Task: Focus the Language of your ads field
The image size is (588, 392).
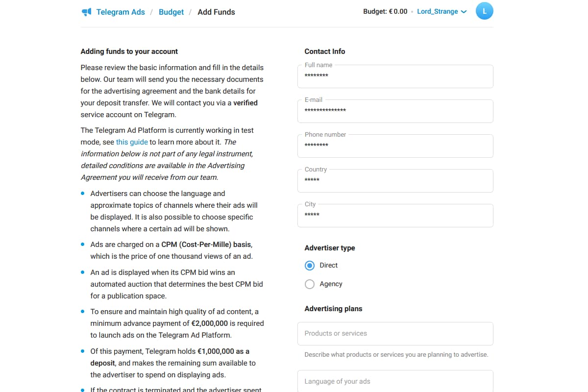Action: coord(395,381)
